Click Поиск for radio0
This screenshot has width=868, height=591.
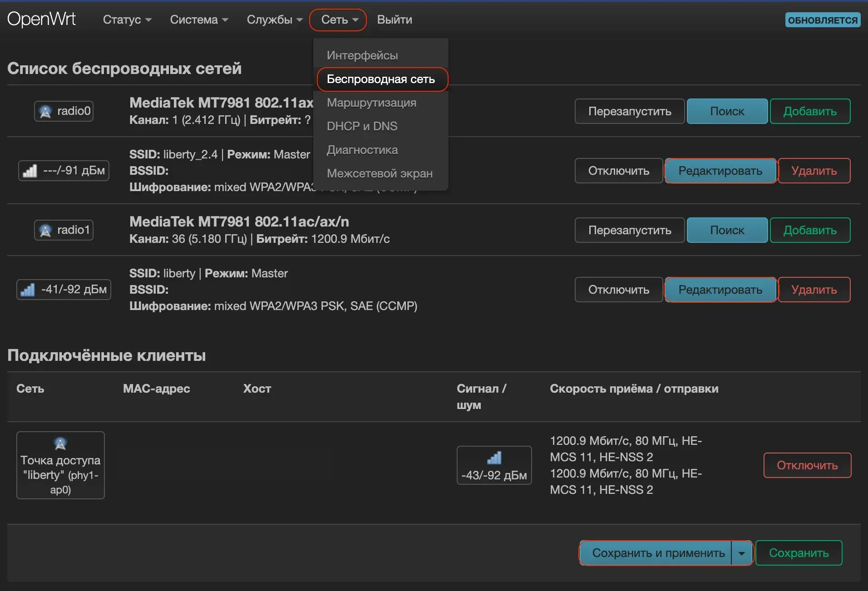(727, 111)
